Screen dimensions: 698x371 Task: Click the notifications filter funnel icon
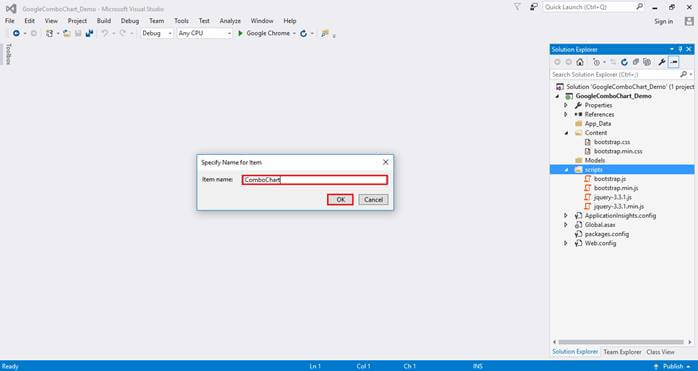click(x=517, y=7)
